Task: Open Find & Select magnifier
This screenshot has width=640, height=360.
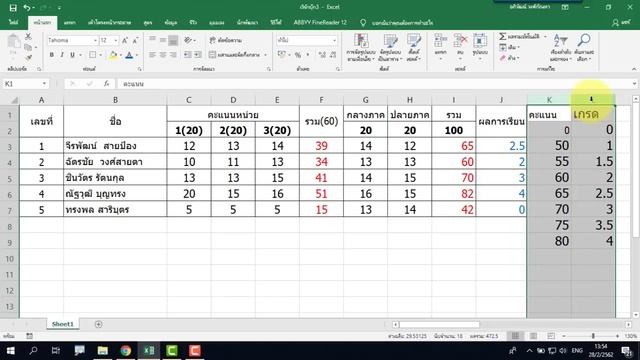Action: [x=584, y=47]
